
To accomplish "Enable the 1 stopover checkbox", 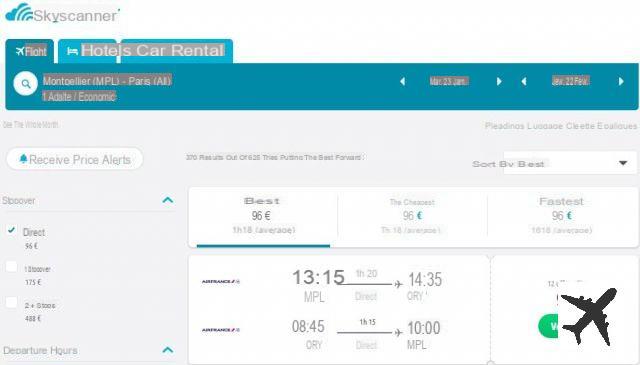I will [11, 267].
